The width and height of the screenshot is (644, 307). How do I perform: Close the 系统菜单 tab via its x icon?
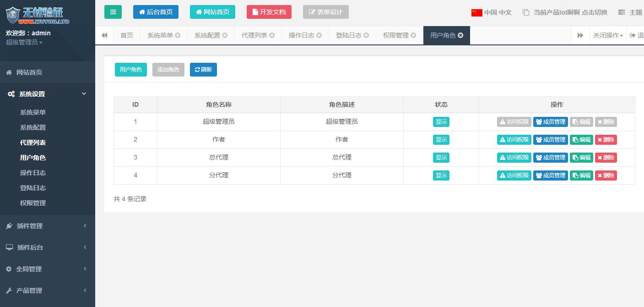(x=178, y=35)
